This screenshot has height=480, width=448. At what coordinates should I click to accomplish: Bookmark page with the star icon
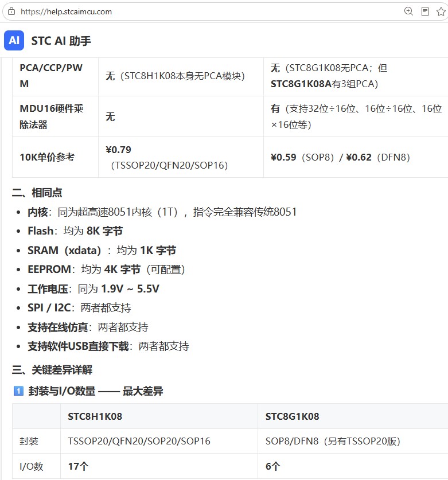pos(441,11)
